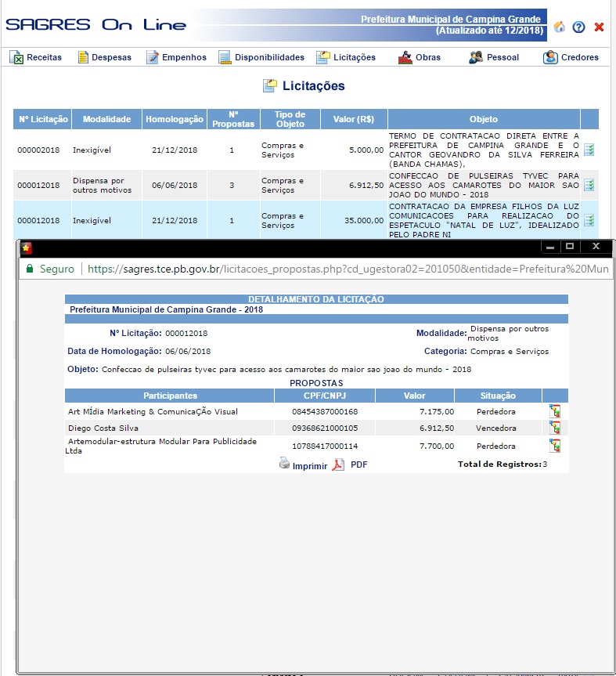Click Dispensa por outros motivos in main table
The height and width of the screenshot is (676, 616).
[102, 186]
